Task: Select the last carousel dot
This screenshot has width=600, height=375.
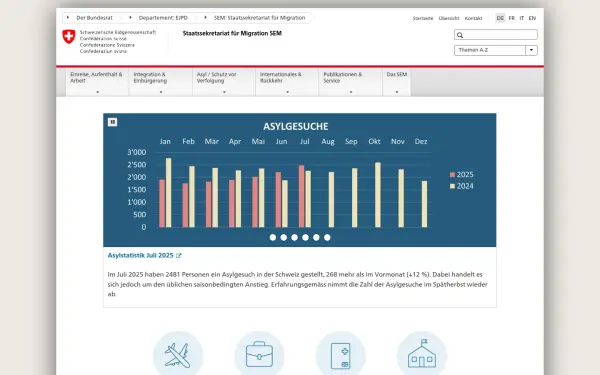Action: [327, 238]
